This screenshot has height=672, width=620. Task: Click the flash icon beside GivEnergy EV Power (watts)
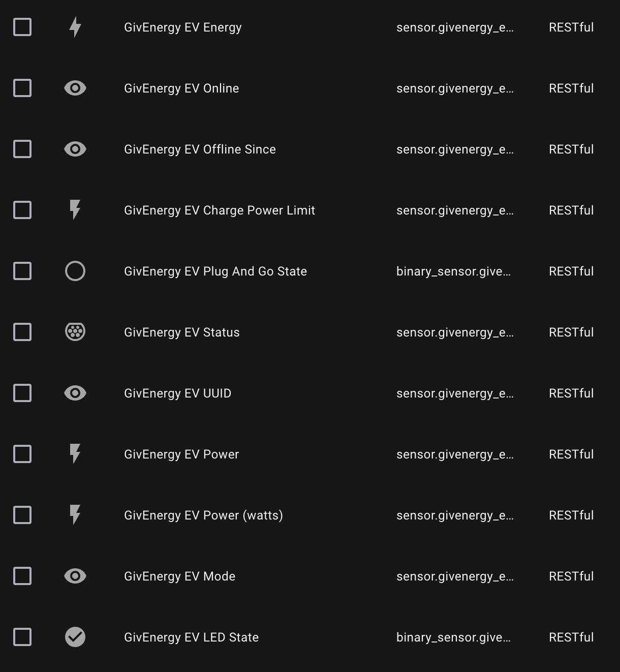click(x=75, y=515)
